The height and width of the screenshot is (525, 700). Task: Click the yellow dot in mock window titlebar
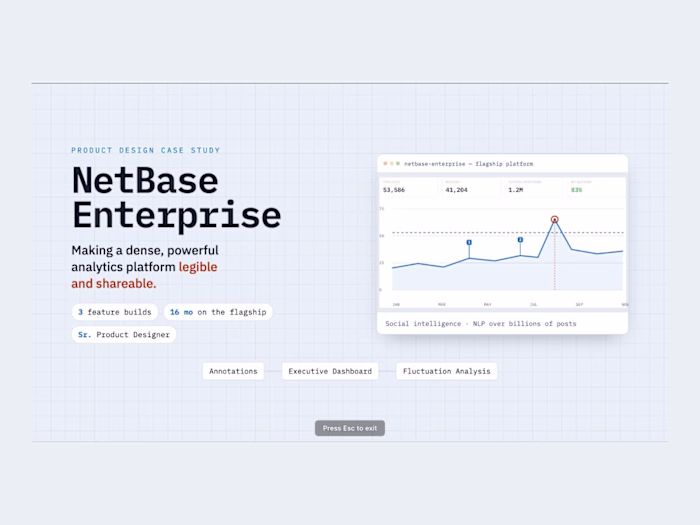392,164
